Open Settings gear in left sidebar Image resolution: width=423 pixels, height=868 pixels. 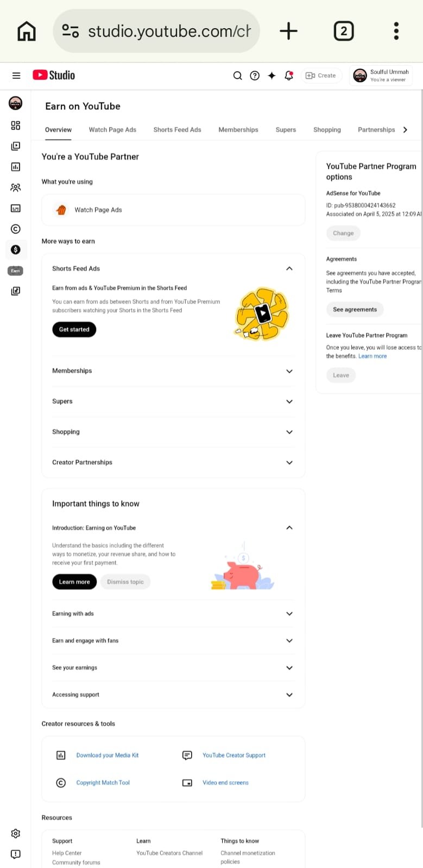point(16,833)
